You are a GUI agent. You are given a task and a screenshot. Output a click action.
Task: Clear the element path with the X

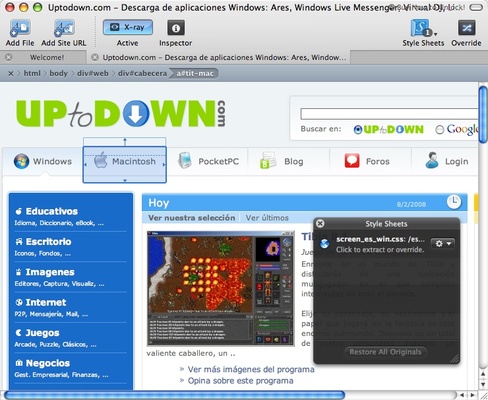[x=11, y=73]
